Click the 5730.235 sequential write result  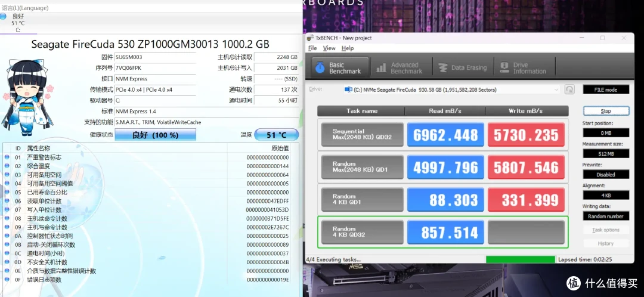[x=526, y=134]
